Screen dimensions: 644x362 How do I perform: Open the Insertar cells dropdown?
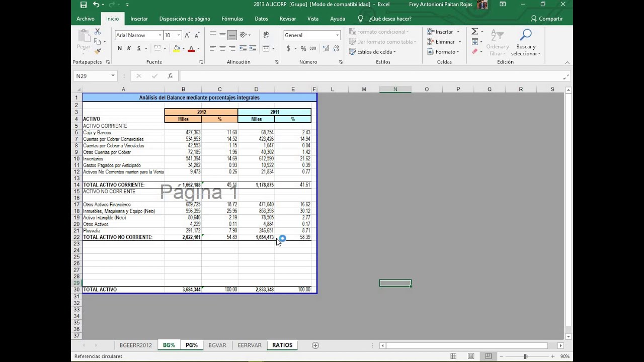458,32
